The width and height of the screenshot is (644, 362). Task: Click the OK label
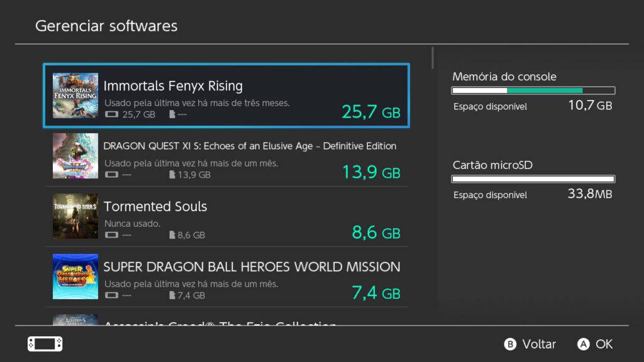click(x=604, y=344)
